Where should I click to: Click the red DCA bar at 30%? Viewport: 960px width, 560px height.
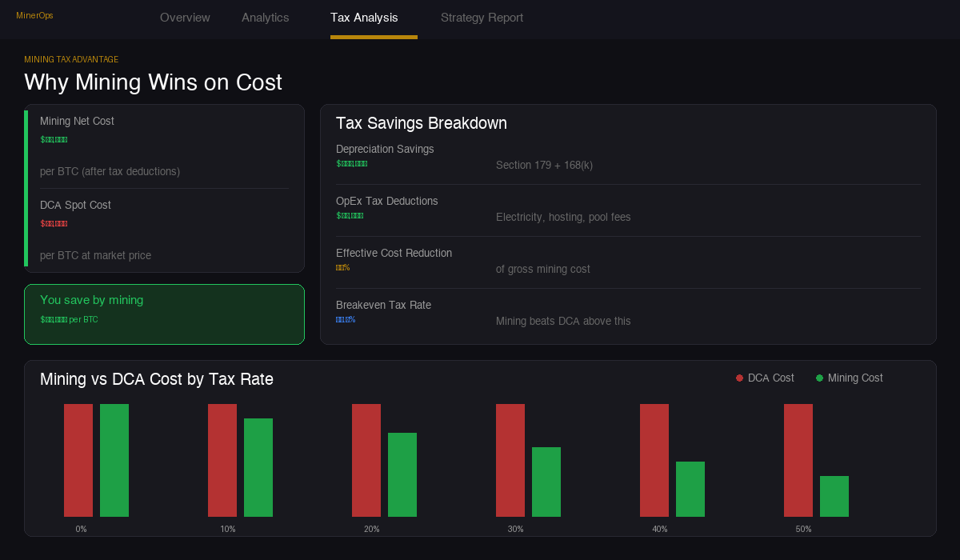(x=510, y=460)
